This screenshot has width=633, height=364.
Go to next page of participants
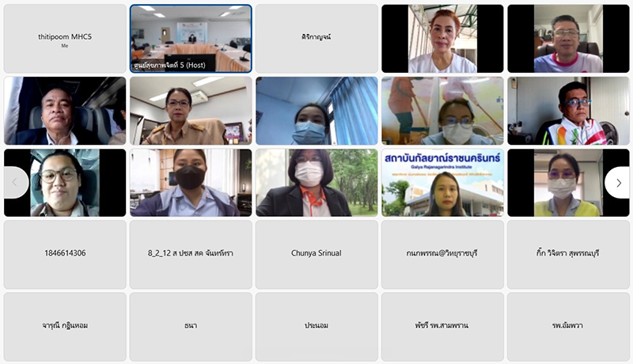click(x=619, y=183)
